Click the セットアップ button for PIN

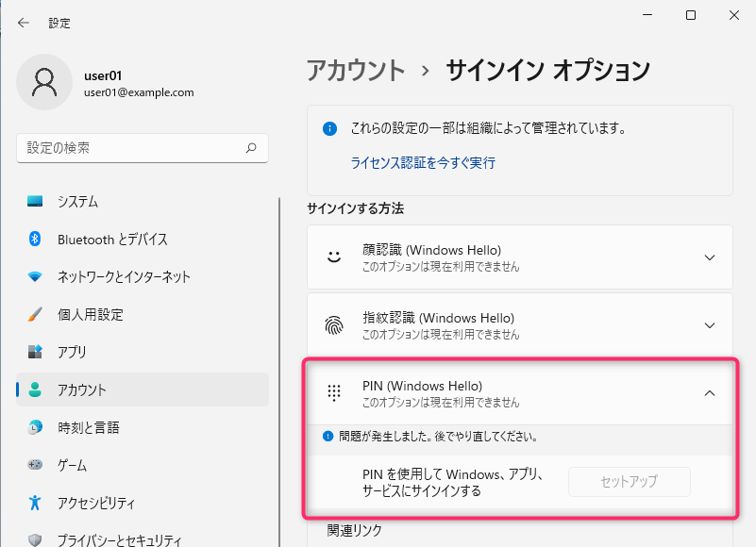click(x=630, y=482)
